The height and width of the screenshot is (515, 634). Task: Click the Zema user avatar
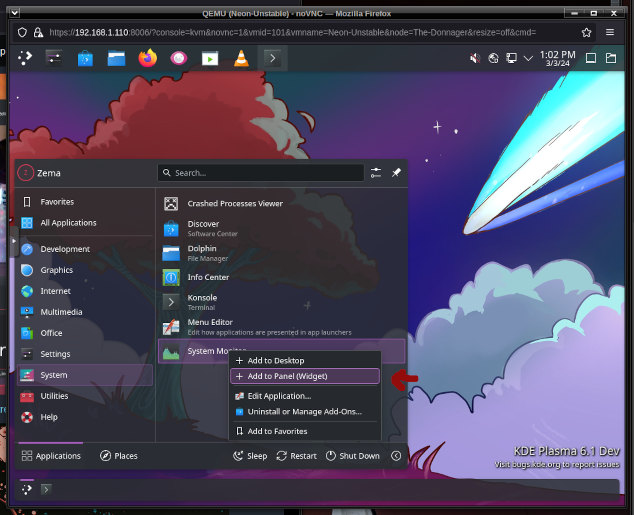click(25, 173)
